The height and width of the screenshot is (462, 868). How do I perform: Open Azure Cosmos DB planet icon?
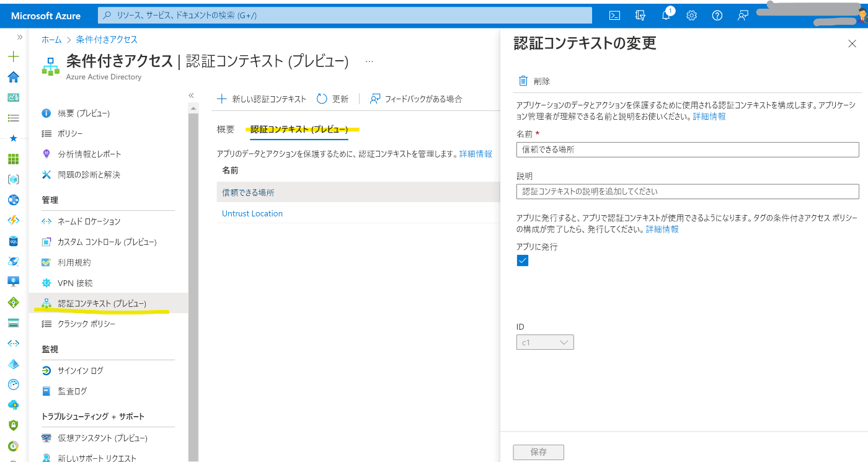click(x=13, y=261)
